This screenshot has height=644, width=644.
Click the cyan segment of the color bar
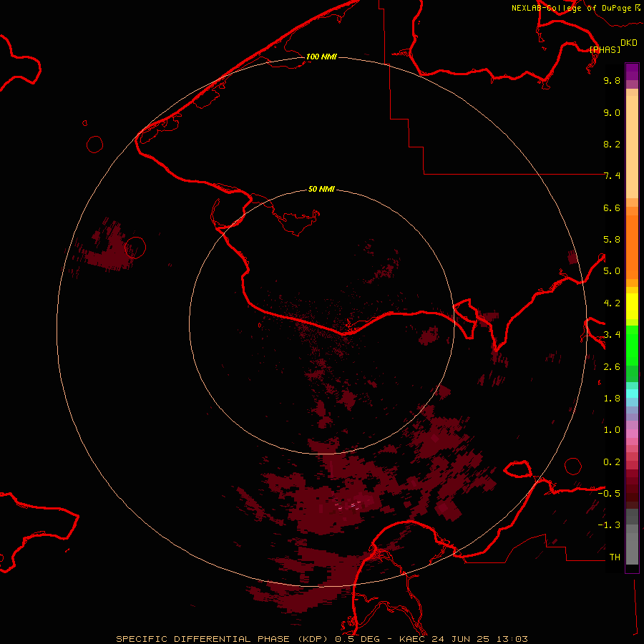[x=632, y=394]
